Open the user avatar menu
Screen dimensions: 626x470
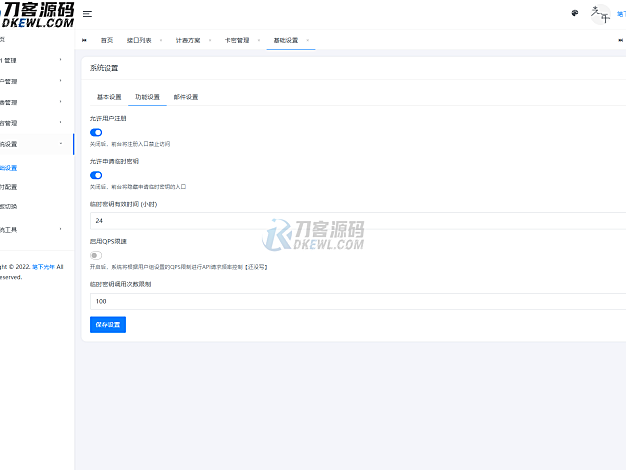(x=600, y=14)
